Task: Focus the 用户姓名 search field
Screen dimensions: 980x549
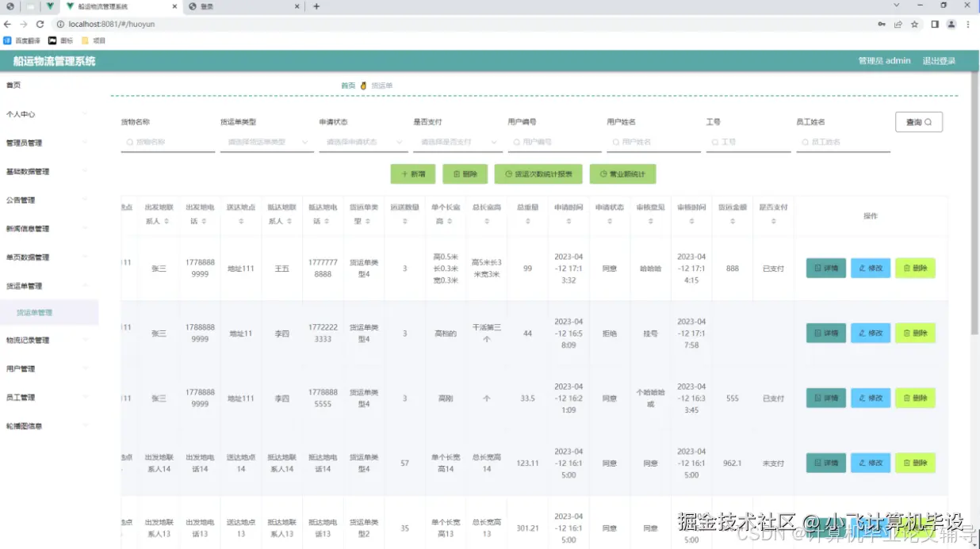Action: coord(653,142)
